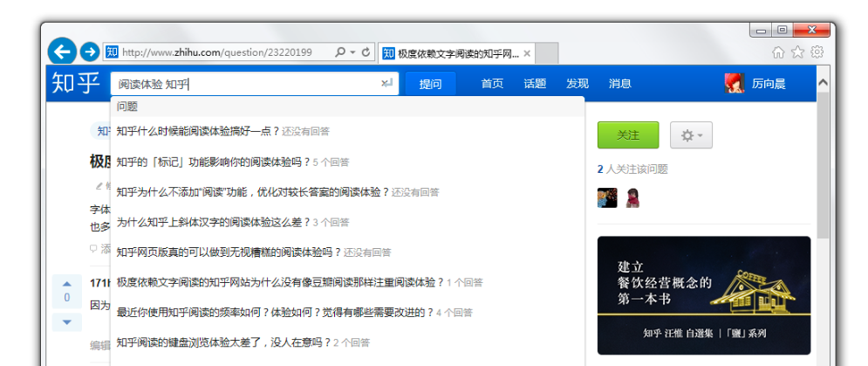Open the 发现 navigation item
The width and height of the screenshot is (868, 366).
[577, 84]
